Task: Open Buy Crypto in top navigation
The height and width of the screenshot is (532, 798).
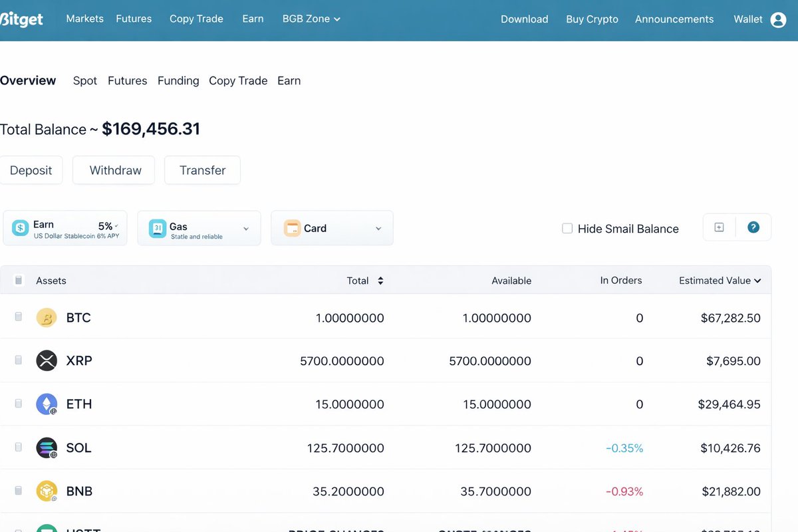Action: click(x=592, y=19)
